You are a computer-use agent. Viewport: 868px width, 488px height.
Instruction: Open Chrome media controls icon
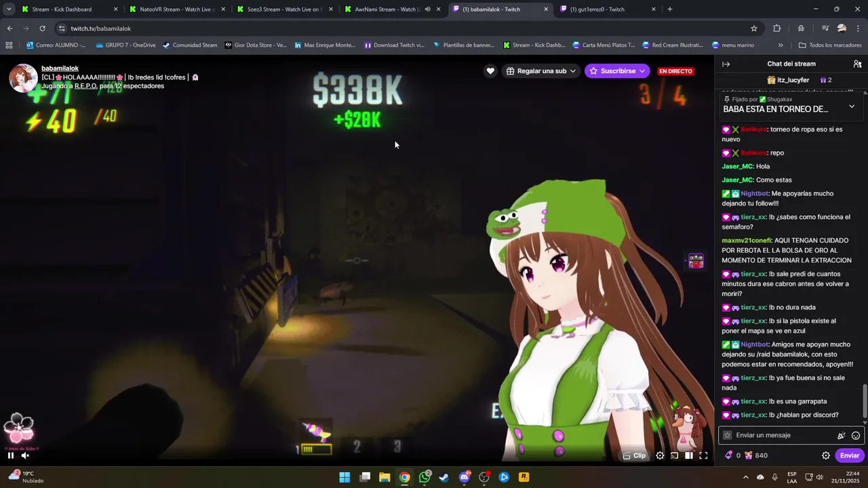(825, 28)
